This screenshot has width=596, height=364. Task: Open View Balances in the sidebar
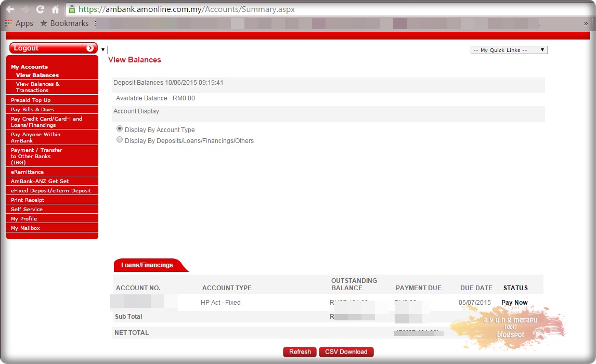pyautogui.click(x=37, y=75)
